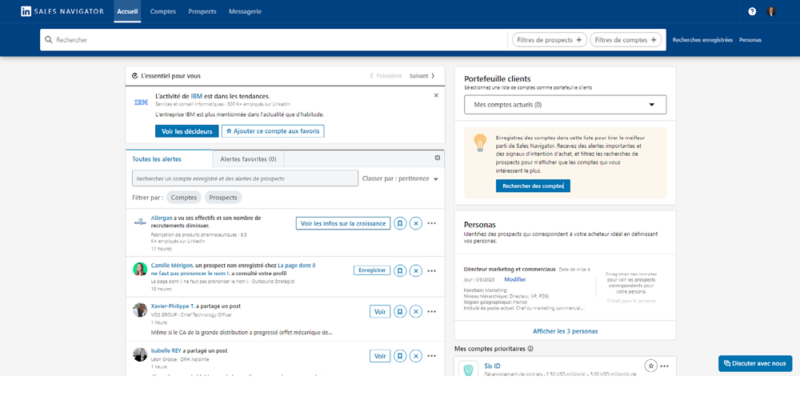
Task: Dismiss the Isabelle REY alert
Action: point(416,356)
